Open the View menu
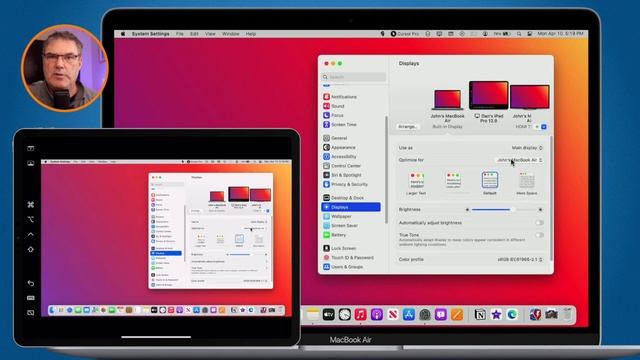This screenshot has height=360, width=640. pos(210,34)
